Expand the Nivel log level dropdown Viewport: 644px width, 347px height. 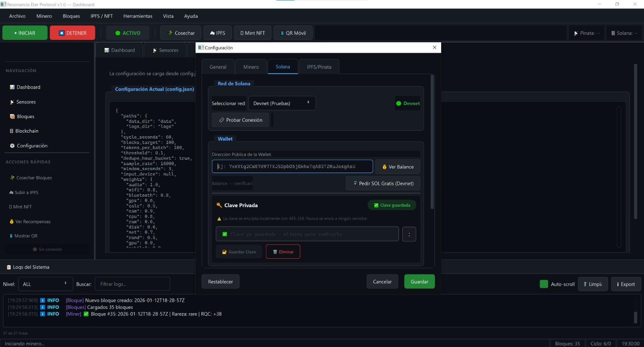tap(45, 284)
